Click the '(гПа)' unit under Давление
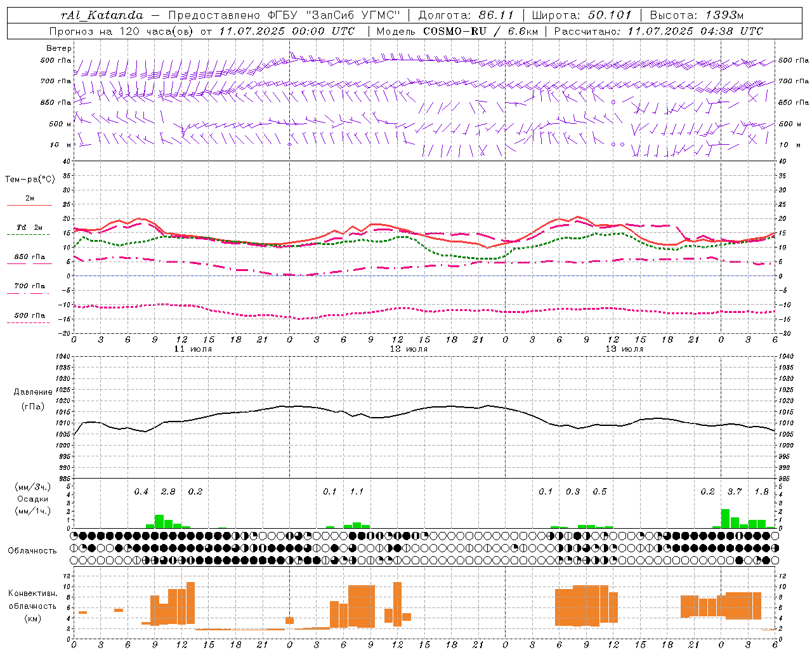 [x=33, y=407]
